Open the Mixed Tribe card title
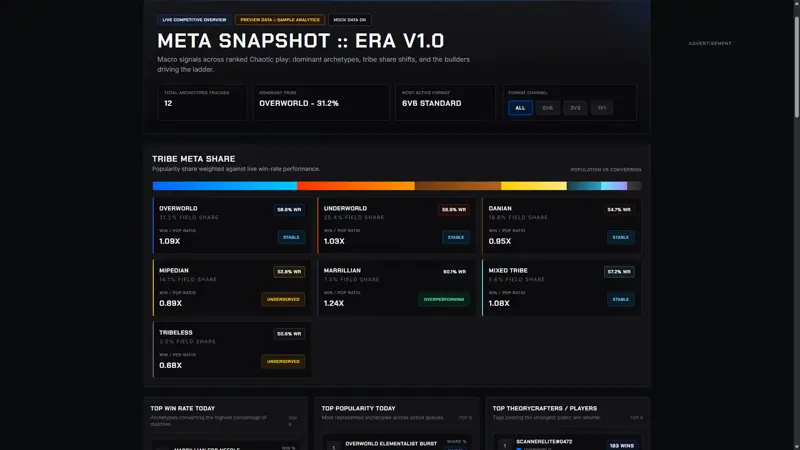The image size is (800, 450). [508, 270]
